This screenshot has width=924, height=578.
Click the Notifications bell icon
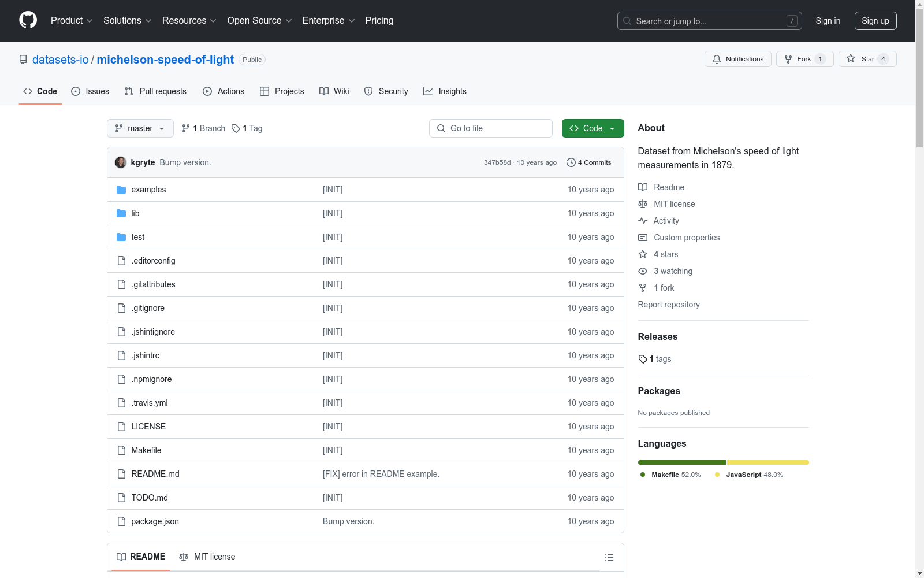pos(717,59)
